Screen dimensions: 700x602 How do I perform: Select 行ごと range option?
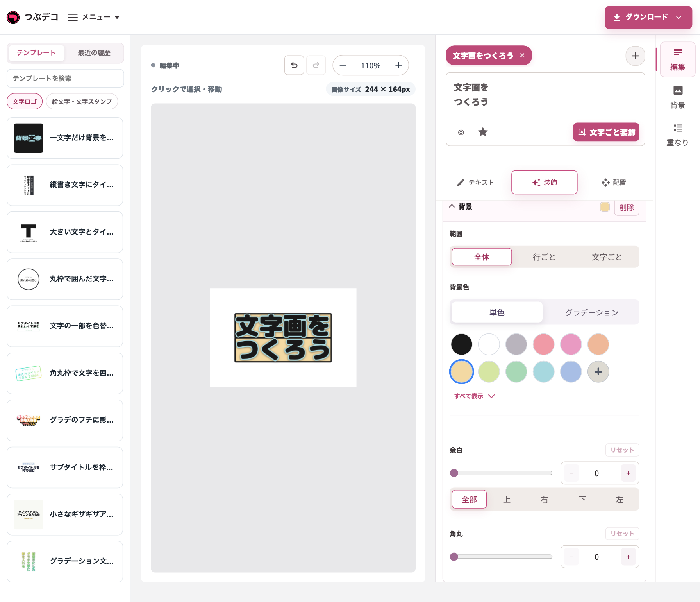click(544, 257)
